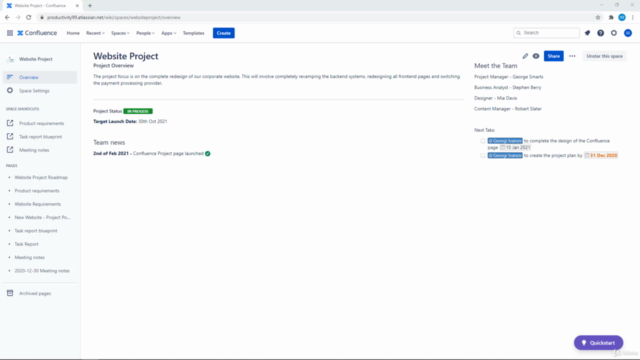Click the Team news heading
This screenshot has width=640, height=360.
point(109,142)
